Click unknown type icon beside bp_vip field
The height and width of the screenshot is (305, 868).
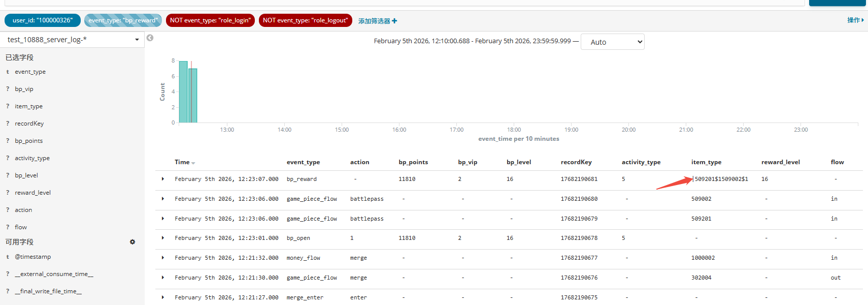point(8,89)
